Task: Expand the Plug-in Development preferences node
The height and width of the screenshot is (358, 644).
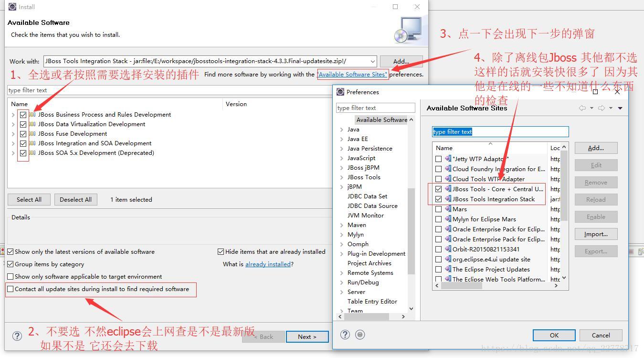Action: pyautogui.click(x=342, y=254)
